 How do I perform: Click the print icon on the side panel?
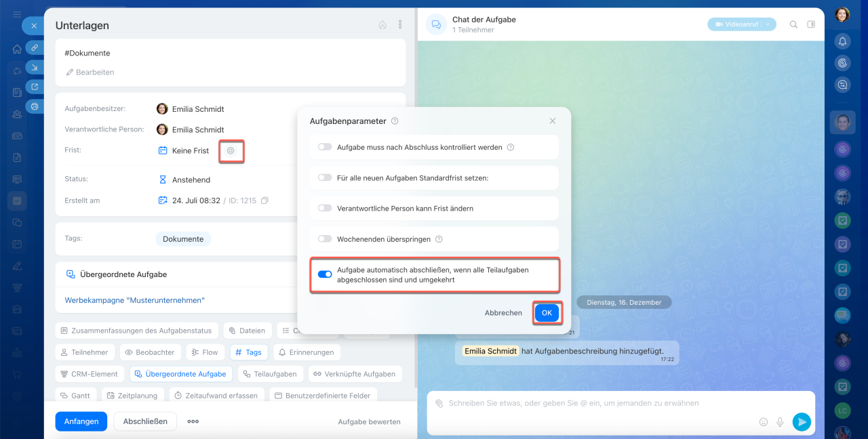(x=34, y=106)
